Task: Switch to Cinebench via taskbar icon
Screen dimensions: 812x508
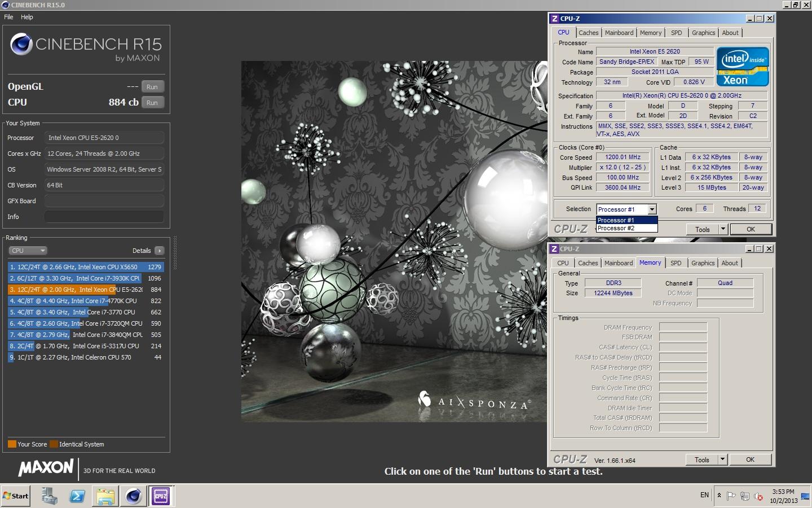Action: tap(134, 496)
